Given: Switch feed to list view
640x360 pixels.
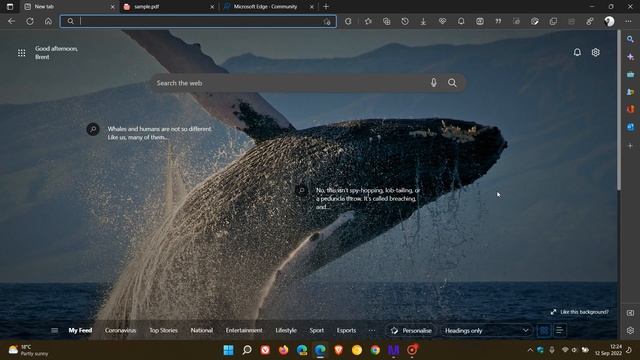Looking at the screenshot, I should point(559,331).
